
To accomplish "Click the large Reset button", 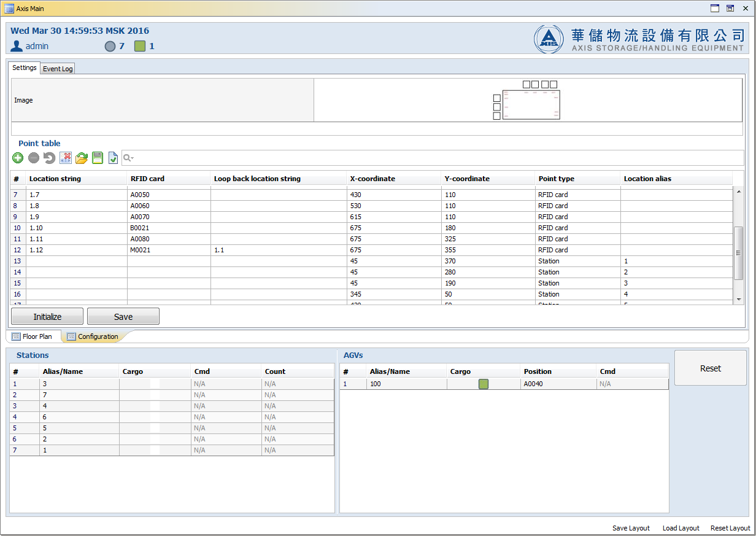I will coord(711,368).
